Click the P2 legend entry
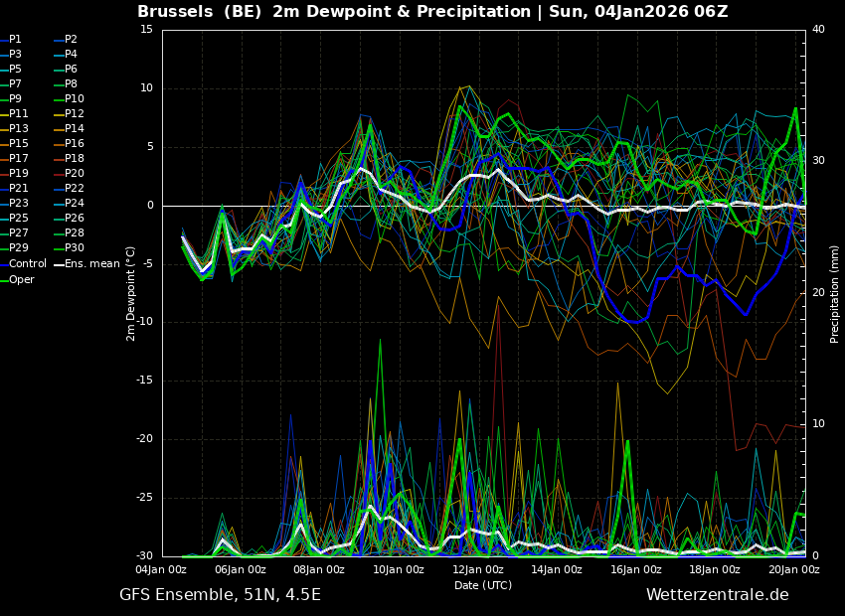The width and height of the screenshot is (845, 616). coord(66,40)
